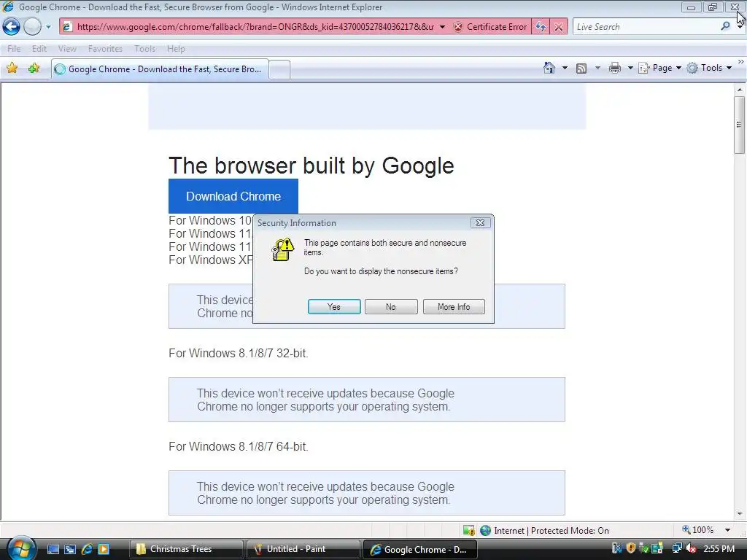Focus the Live Search box

[x=646, y=27]
